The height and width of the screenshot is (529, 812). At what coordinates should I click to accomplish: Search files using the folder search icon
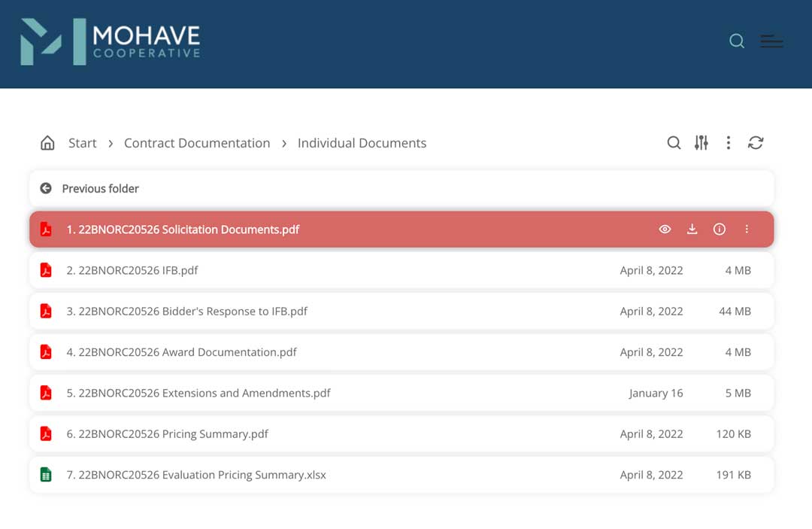tap(674, 142)
